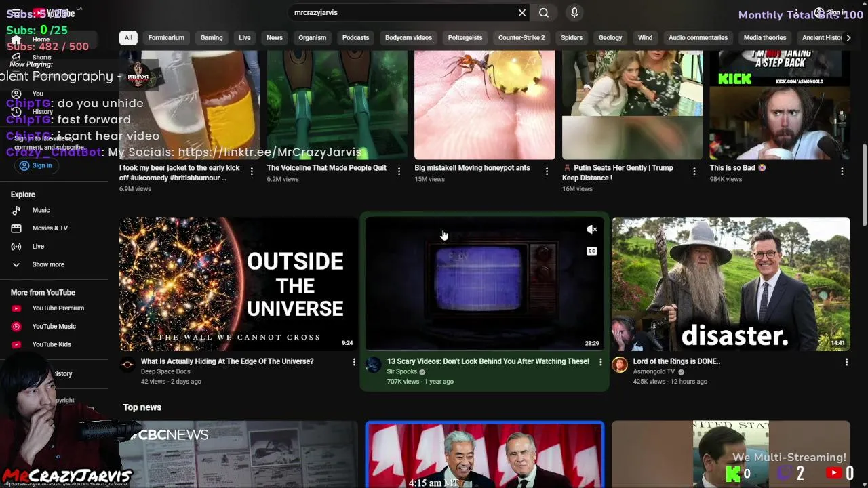Select the Wind filter chip
Viewport: 868px width, 488px height.
point(645,38)
